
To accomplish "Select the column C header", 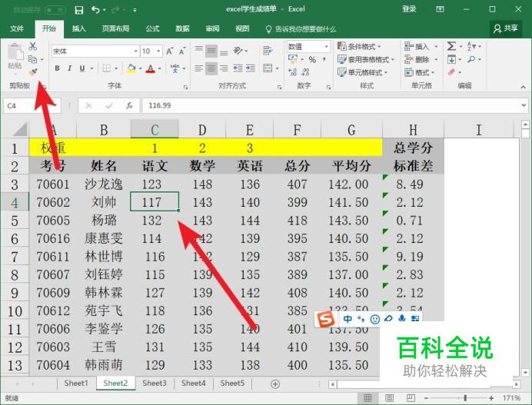I will pos(155,129).
